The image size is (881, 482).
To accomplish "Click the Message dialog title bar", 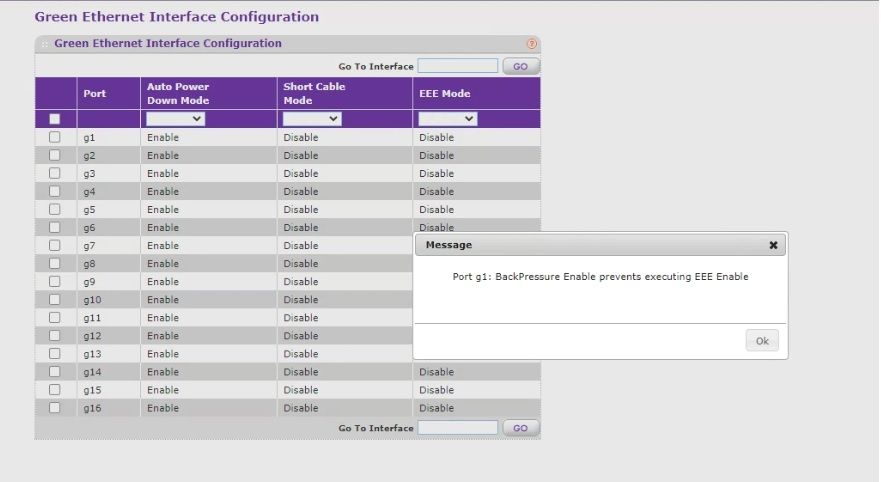I will click(x=600, y=245).
